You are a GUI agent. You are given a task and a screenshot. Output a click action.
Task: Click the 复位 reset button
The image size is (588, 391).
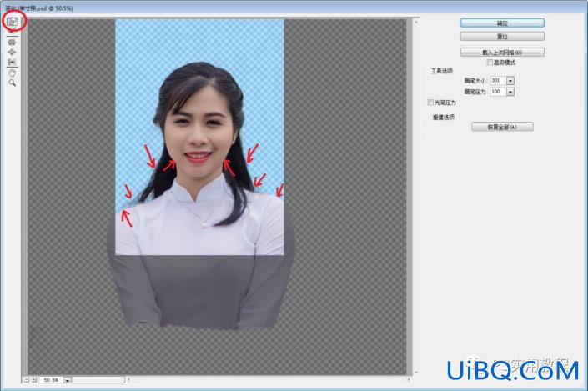(502, 37)
